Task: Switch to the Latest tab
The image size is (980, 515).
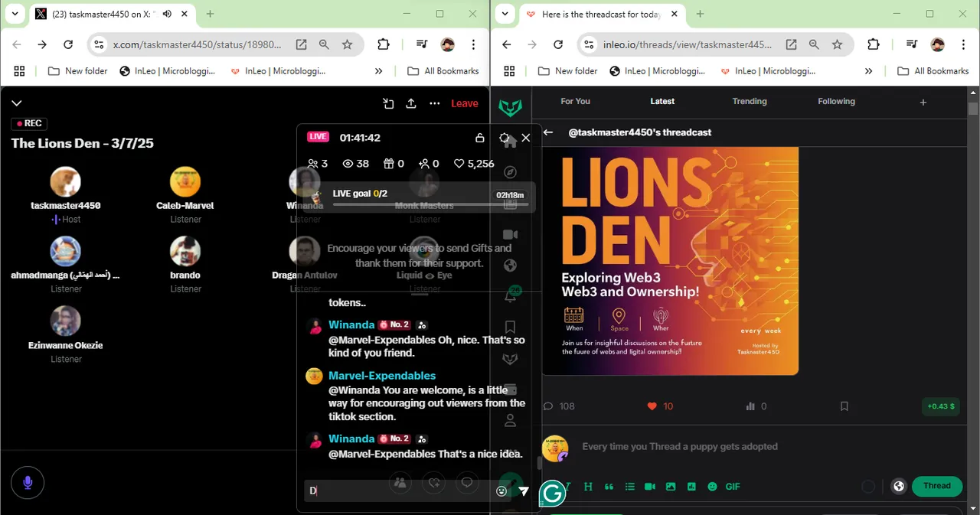Action: [x=662, y=101]
